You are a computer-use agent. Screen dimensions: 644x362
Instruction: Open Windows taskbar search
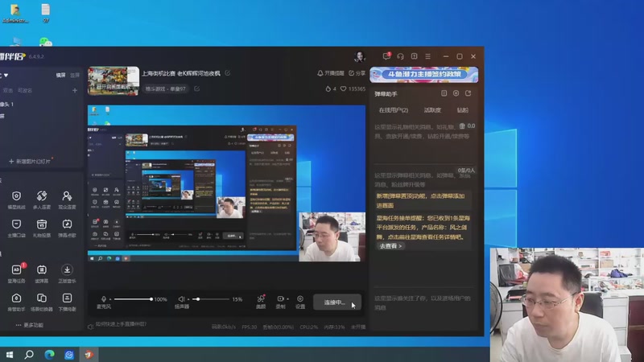[29, 354]
